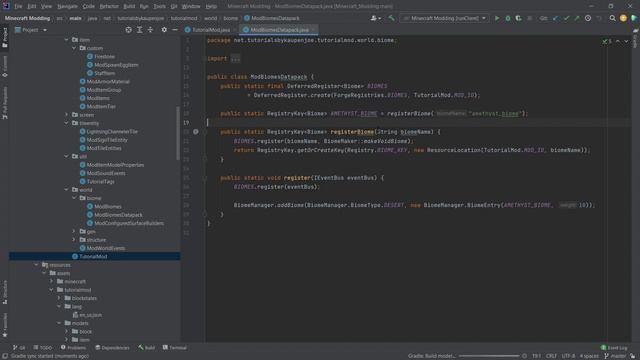The image size is (640, 360).
Task: Commit changes using the green checkmark
Action: click(x=566, y=18)
